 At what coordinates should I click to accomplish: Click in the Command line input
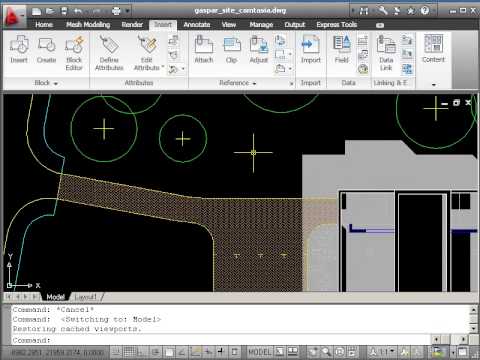click(220, 340)
